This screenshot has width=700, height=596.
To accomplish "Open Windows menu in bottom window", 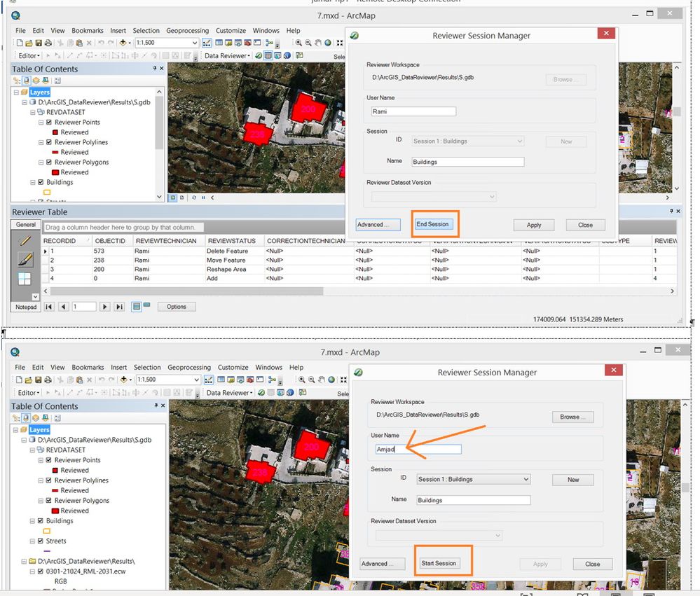I will coord(269,367).
